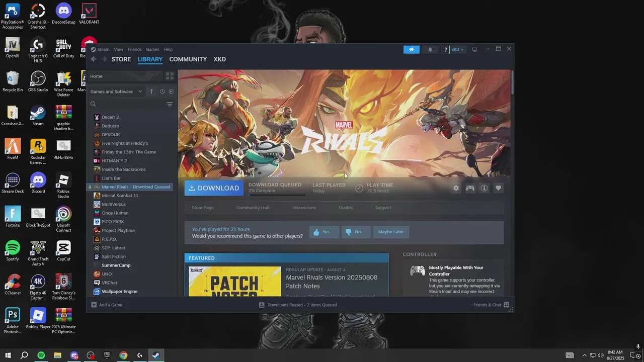Open the STORE tab
Image resolution: width=644 pixels, height=362 pixels.
tap(121, 59)
